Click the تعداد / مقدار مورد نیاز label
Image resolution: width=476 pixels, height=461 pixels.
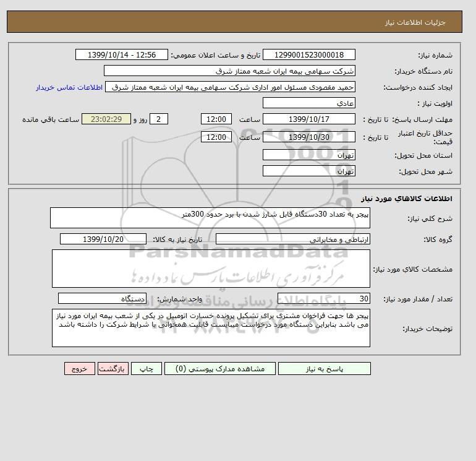[x=418, y=299]
